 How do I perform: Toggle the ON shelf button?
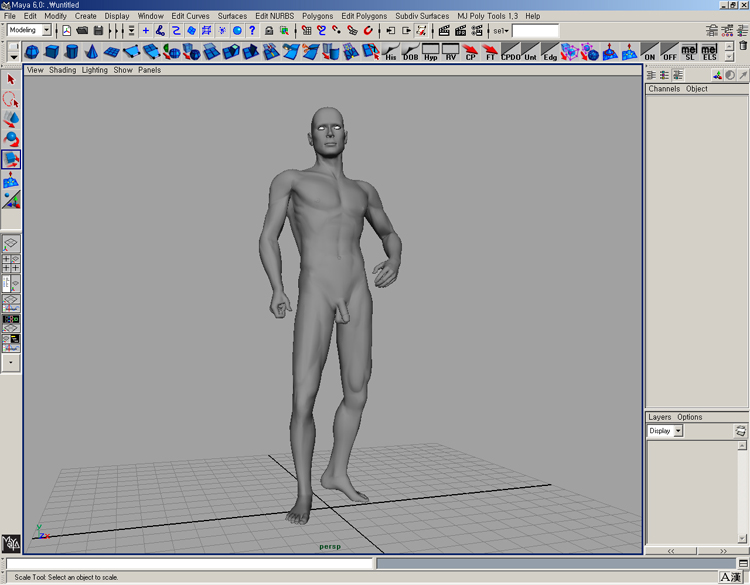tap(650, 52)
